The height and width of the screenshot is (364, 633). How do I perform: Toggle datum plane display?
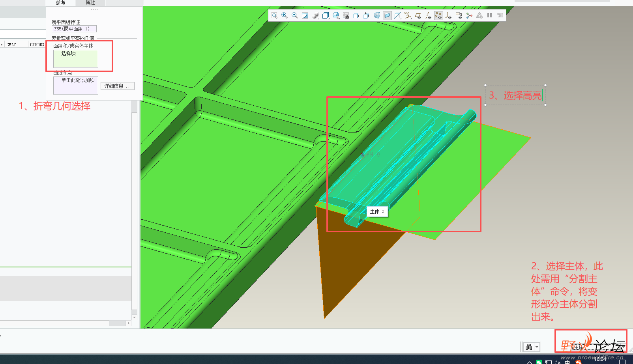[418, 15]
